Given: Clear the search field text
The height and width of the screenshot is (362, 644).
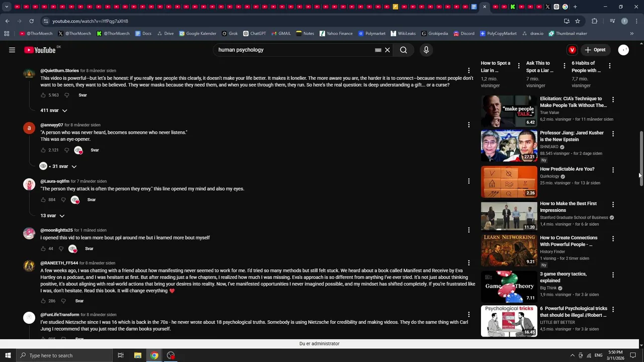Looking at the screenshot, I should 387,50.
